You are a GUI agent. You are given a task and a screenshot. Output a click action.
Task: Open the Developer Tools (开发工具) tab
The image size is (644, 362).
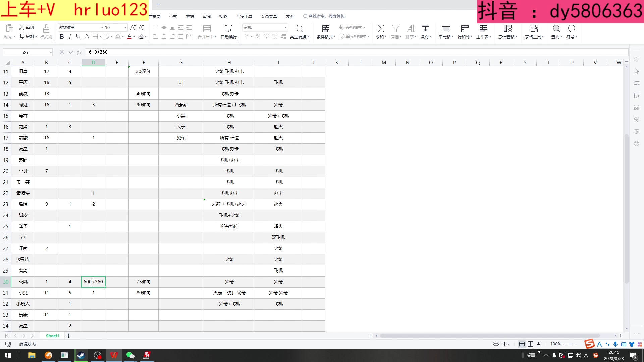pos(244,16)
